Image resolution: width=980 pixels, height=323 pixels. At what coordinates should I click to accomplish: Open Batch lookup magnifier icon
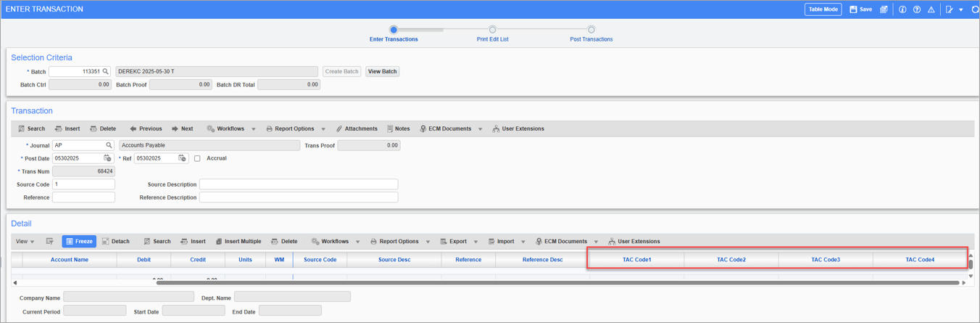106,72
